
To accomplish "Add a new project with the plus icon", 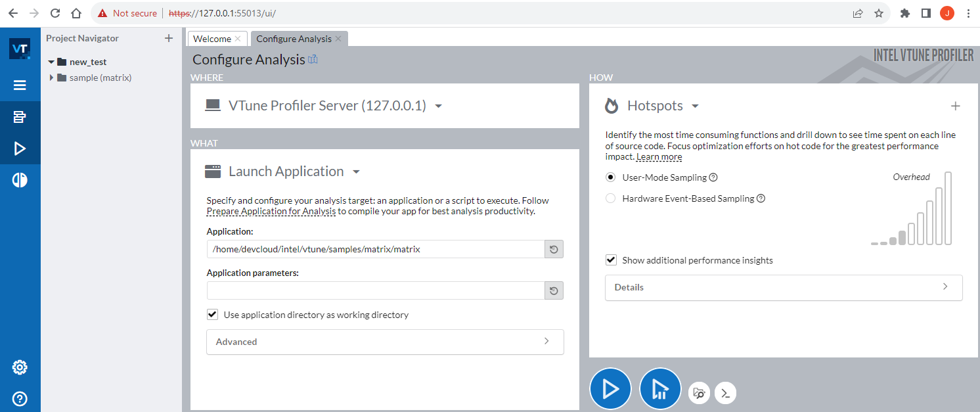I will coord(169,38).
